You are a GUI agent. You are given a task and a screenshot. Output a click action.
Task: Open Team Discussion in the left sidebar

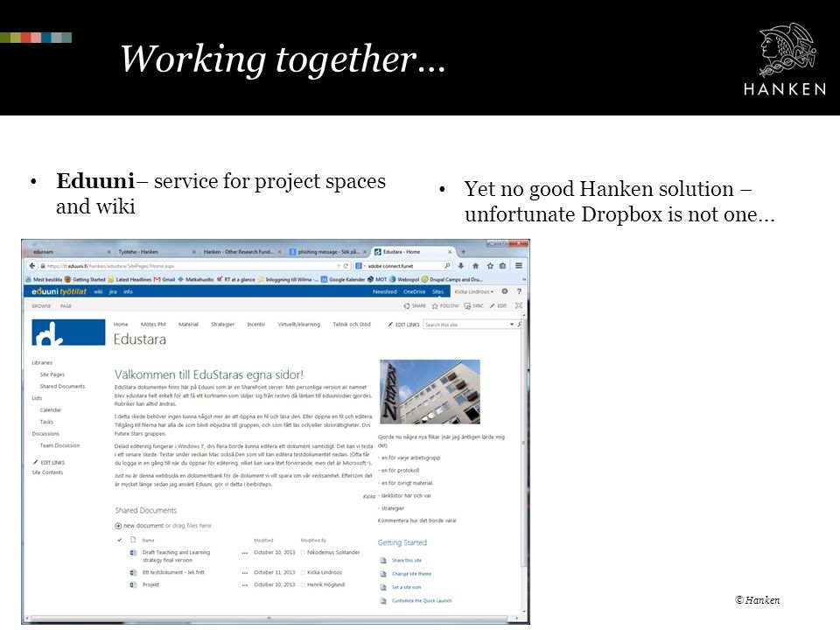[x=59, y=445]
